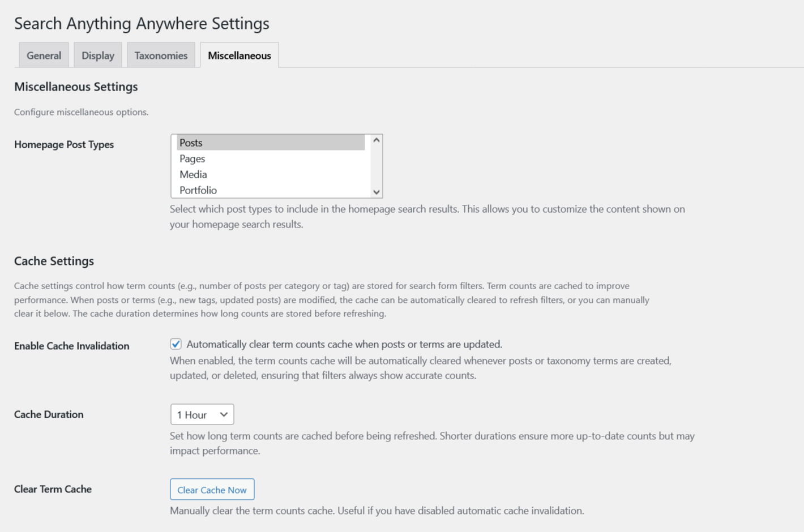Click the post types list scroll-down arrow
The width and height of the screenshot is (804, 532).
pyautogui.click(x=377, y=192)
